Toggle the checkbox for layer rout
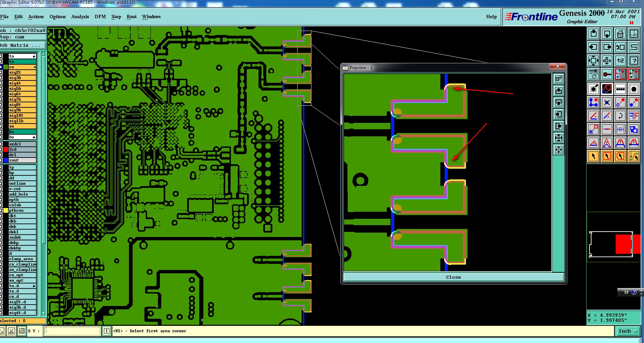 (x=1, y=160)
